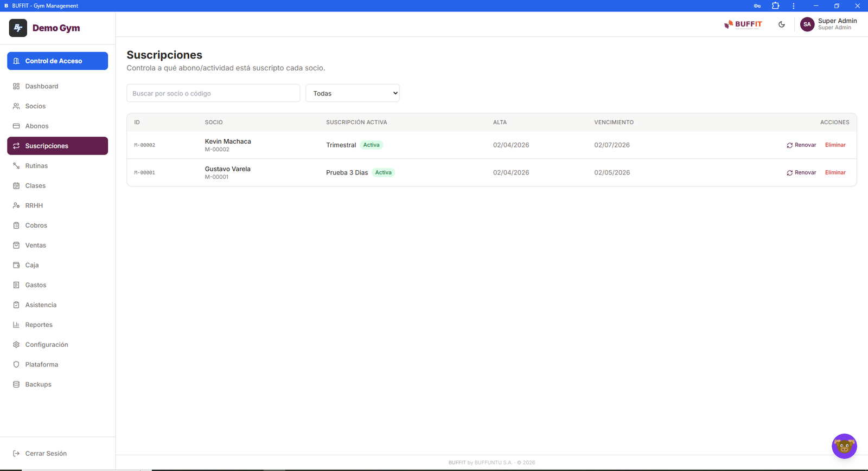Eliminar Gustavo Varela's subscription
The image size is (868, 471).
coord(835,173)
